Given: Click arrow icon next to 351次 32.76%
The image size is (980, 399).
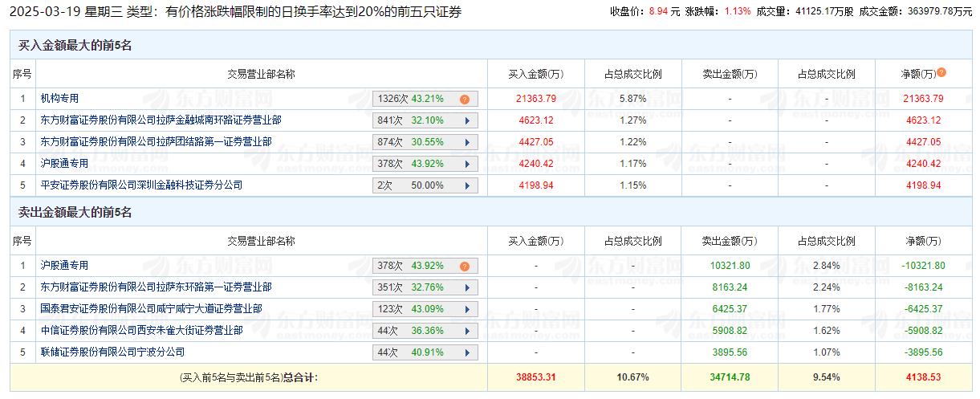Looking at the screenshot, I should 466,287.
